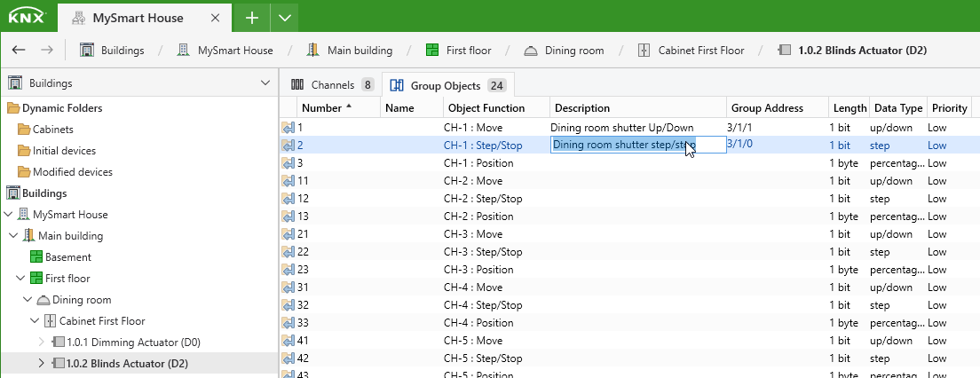Select group address 3/1/1 cell
This screenshot has height=378, width=980.
click(740, 128)
